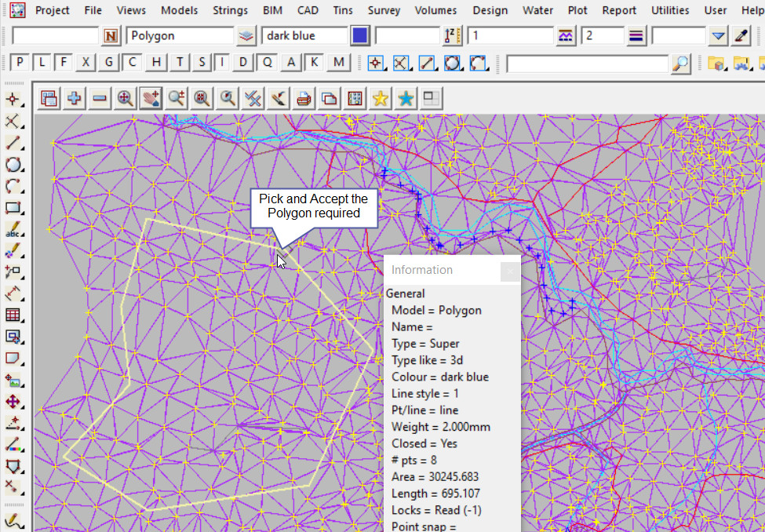
Task: Select the text 'abc' tool in left sidebar
Action: (13, 230)
